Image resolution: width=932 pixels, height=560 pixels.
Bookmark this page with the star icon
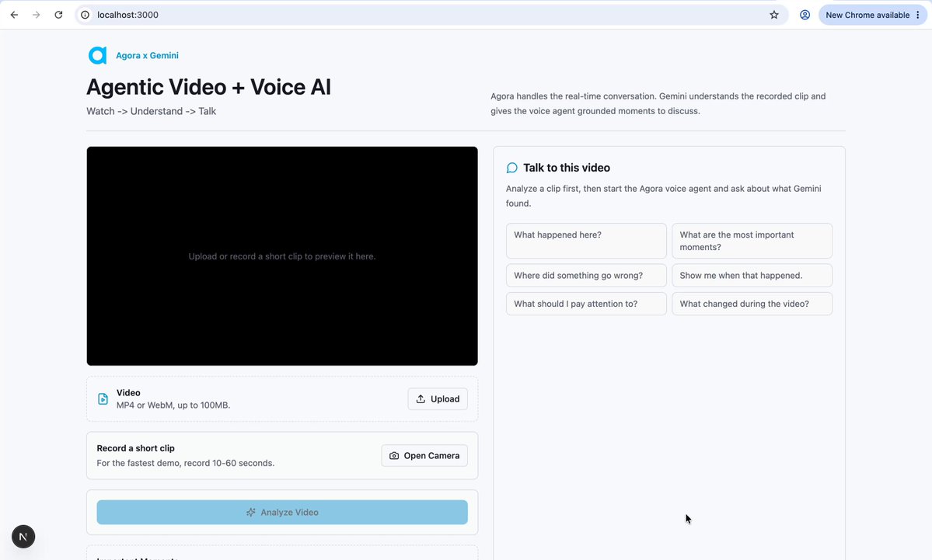(x=774, y=15)
